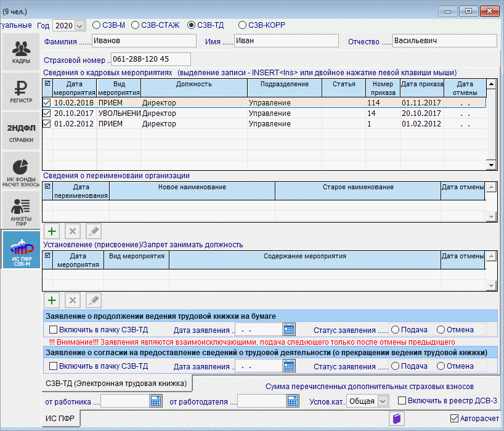The image size is (504, 431).
Task: Delete record below position assignment table
Action: point(73,300)
